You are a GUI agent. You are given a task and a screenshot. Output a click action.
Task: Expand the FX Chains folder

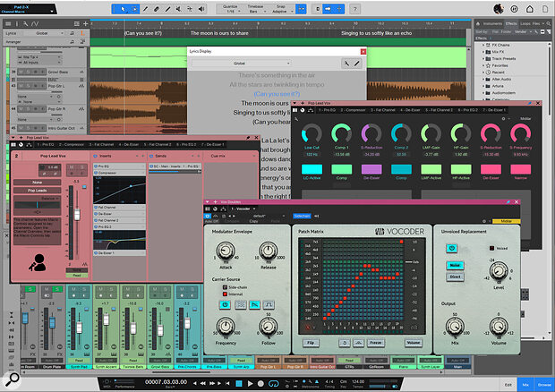tap(483, 46)
